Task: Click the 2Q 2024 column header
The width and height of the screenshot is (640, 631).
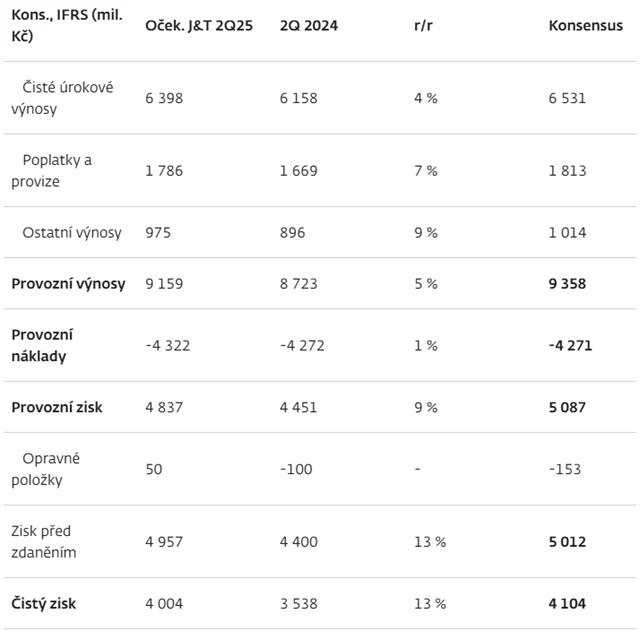Action: pyautogui.click(x=308, y=26)
